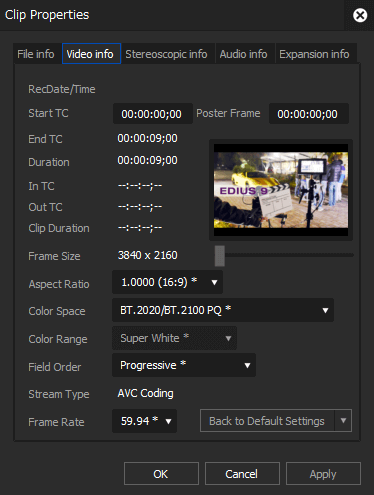Open the Color Space dropdown
This screenshot has width=374, height=495.
pos(223,310)
